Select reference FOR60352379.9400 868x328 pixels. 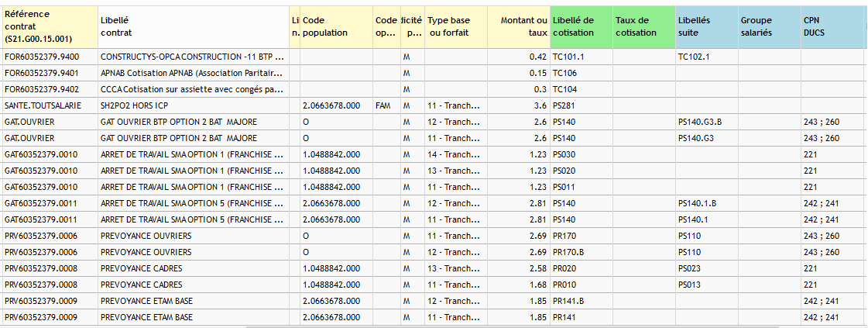click(x=50, y=57)
